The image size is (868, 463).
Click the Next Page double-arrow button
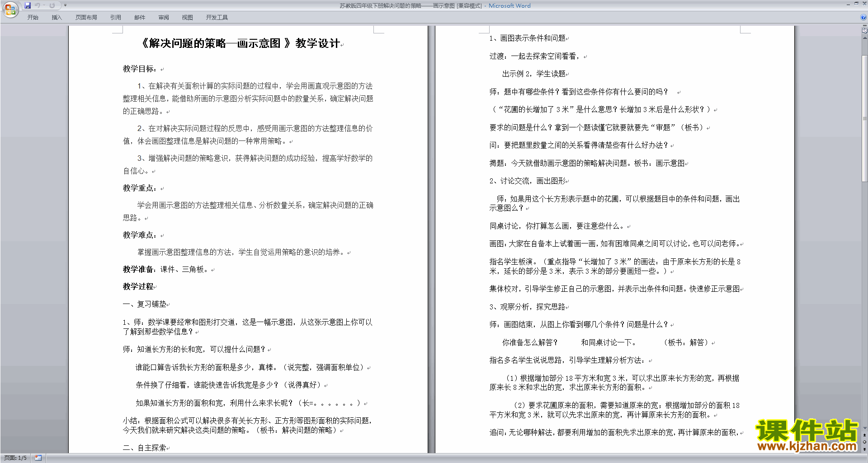864,449
